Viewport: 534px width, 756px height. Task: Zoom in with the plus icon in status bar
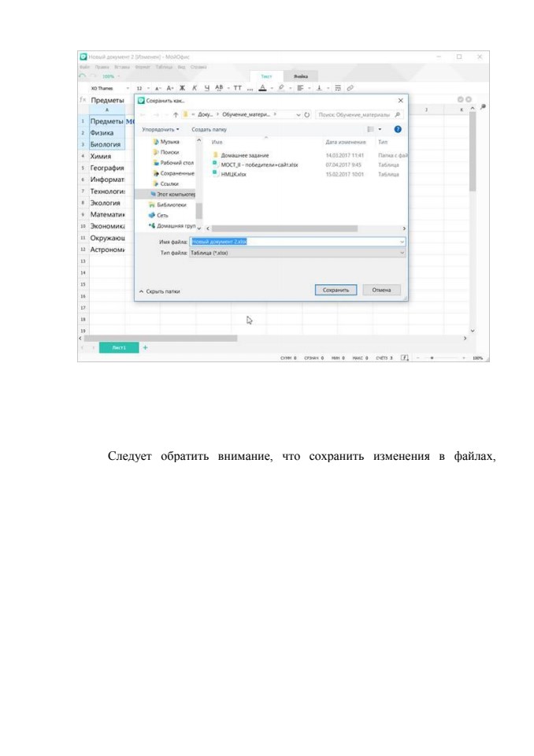click(x=464, y=358)
